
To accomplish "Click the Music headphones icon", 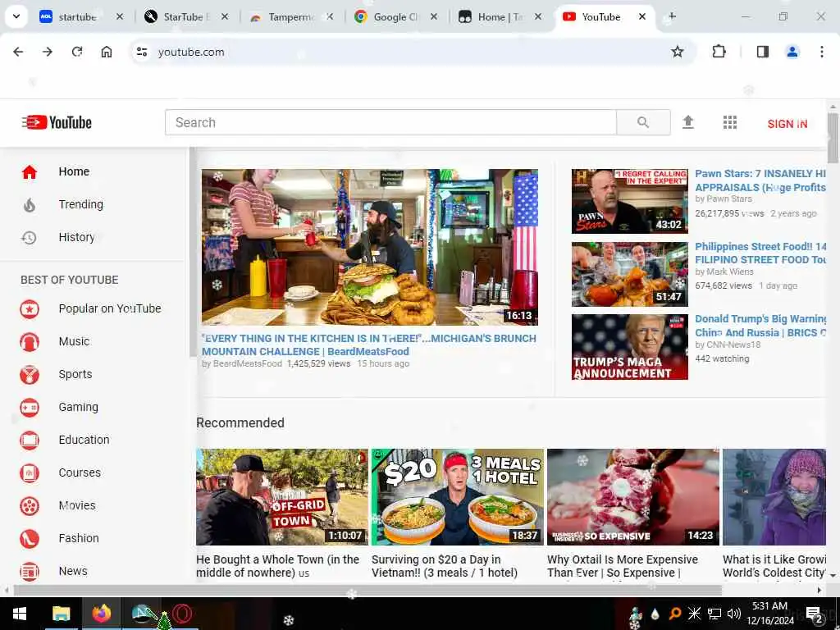I will coord(30,342).
